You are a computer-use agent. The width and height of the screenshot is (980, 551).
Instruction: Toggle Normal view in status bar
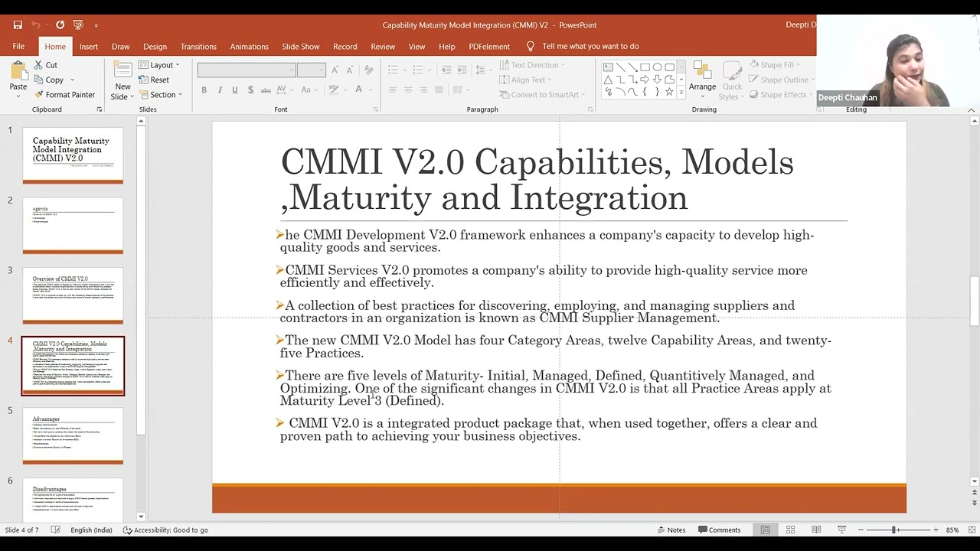765,530
